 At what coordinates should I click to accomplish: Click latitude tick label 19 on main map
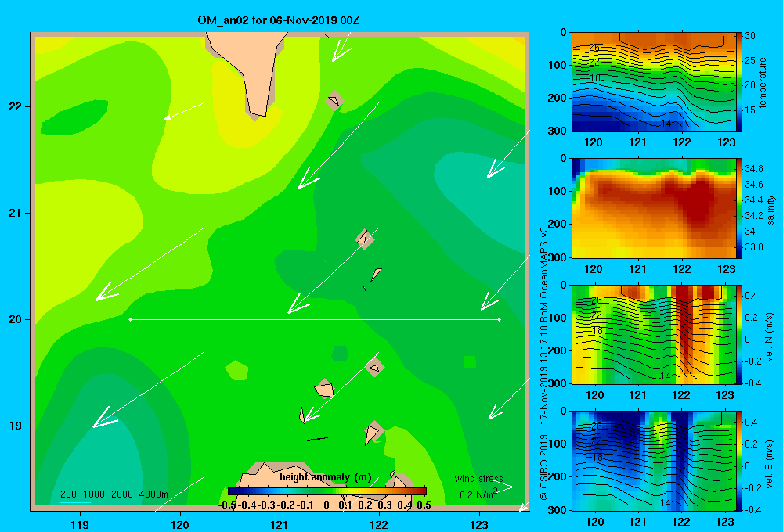[x=15, y=426]
